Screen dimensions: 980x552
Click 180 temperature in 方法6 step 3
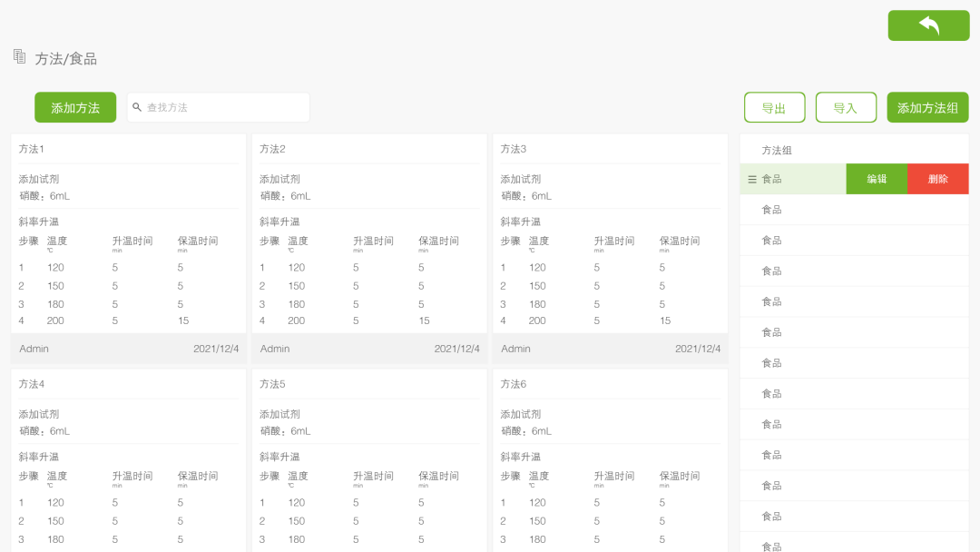[x=537, y=539]
